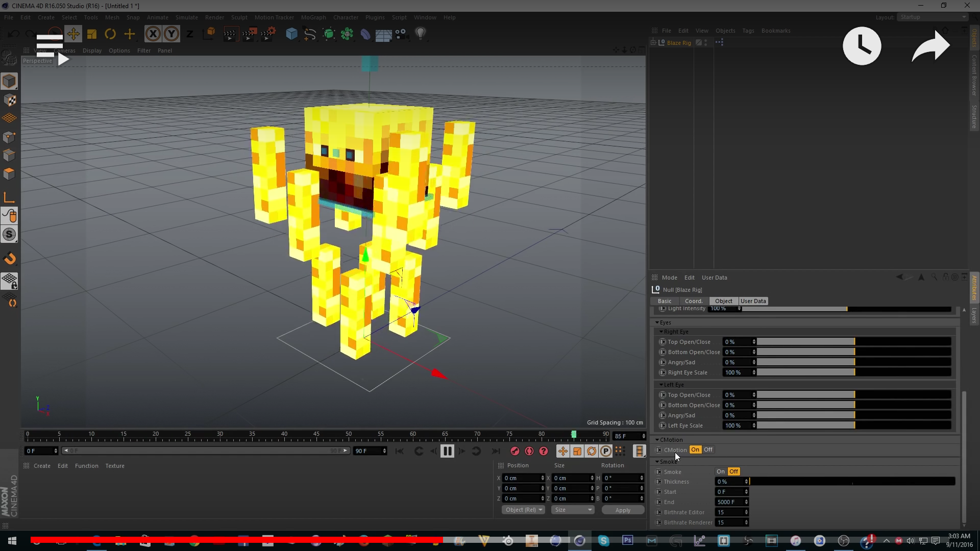Switch to the User Data tab
Screen dimensions: 980x551
coord(753,301)
